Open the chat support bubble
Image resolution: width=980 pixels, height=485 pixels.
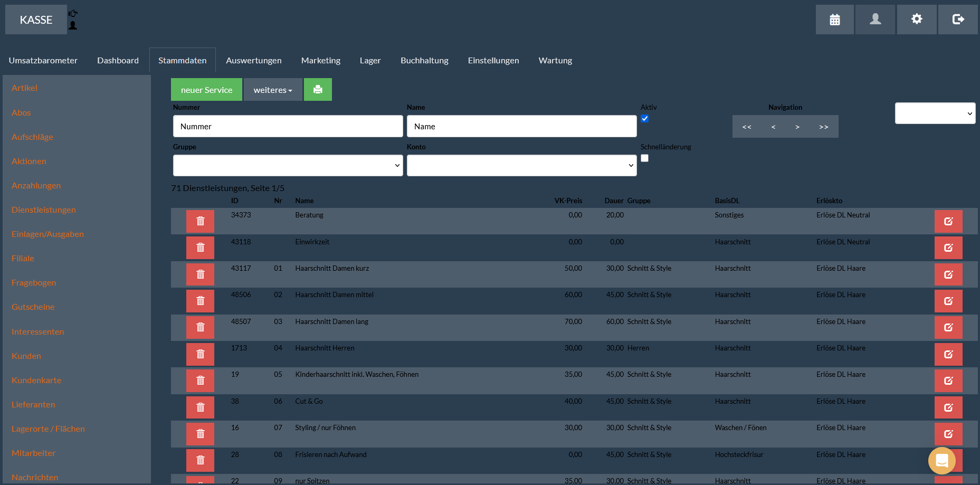(x=941, y=461)
